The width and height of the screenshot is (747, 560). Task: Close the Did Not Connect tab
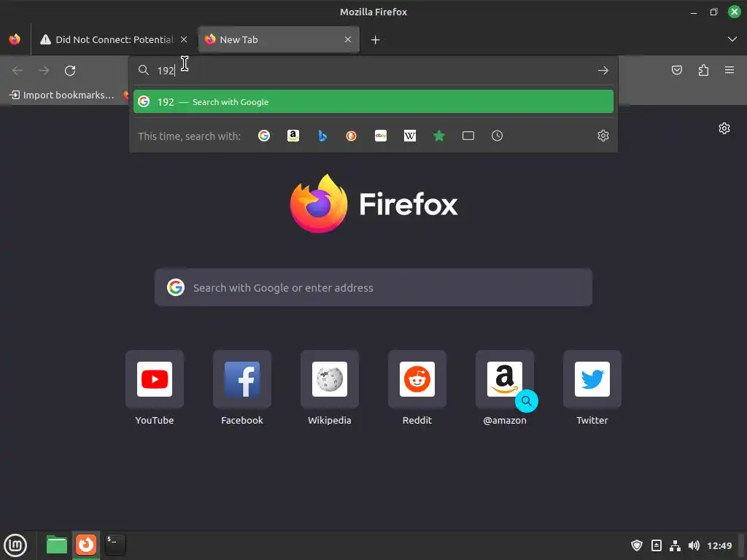[184, 39]
